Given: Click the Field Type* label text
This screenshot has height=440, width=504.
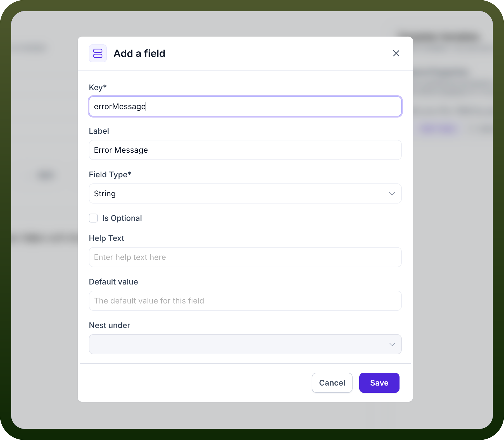Looking at the screenshot, I should 110,174.
